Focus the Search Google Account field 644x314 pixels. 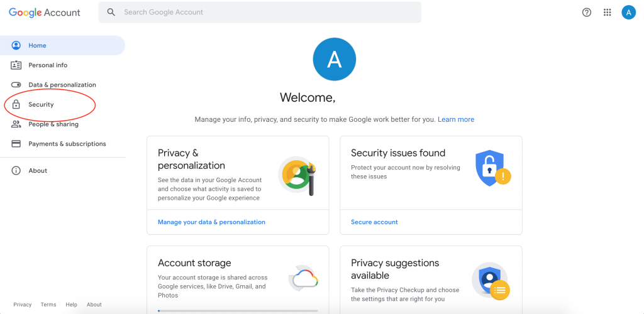pyautogui.click(x=264, y=13)
